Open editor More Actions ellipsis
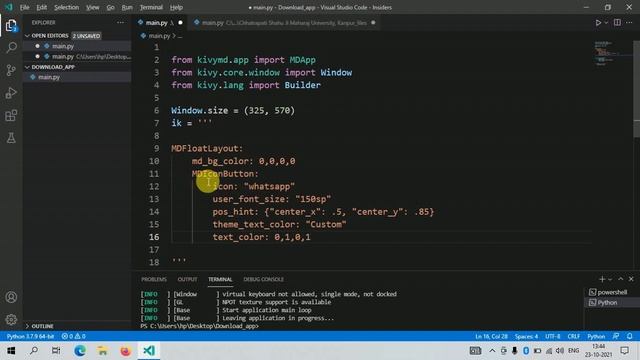640x360 pixels. [x=629, y=23]
